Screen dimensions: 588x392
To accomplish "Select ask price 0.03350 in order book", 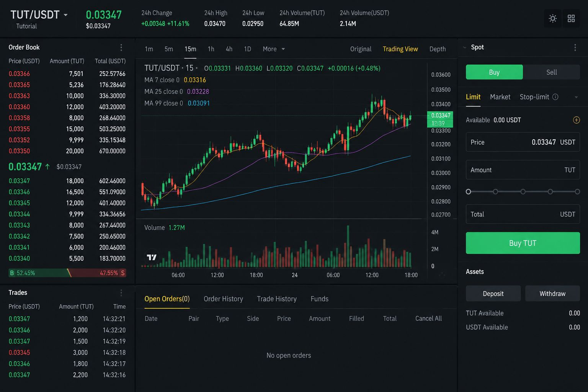I will [19, 151].
